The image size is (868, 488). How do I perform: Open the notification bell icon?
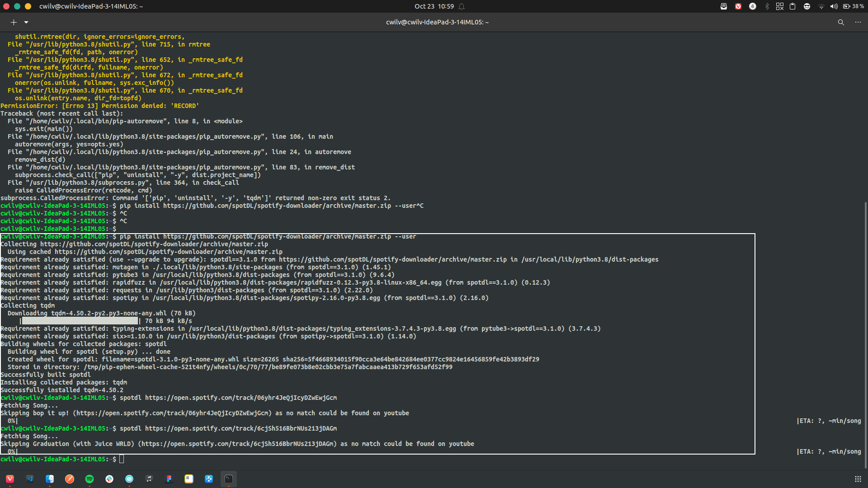click(462, 6)
